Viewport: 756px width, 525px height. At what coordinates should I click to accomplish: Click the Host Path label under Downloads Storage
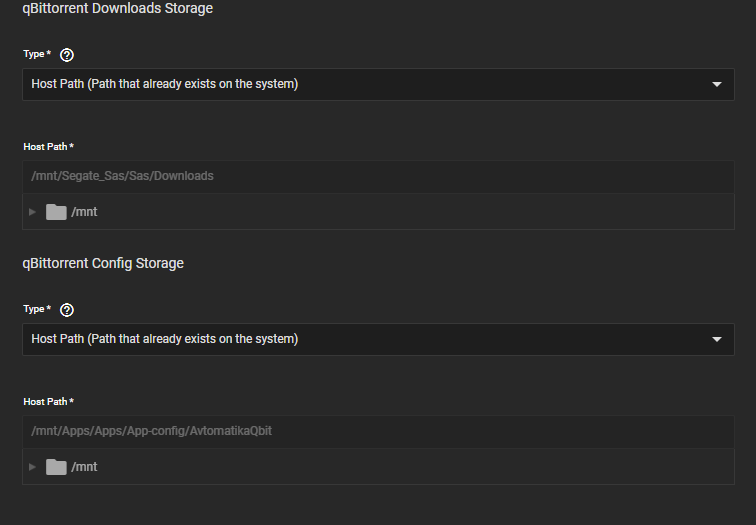pos(48,147)
